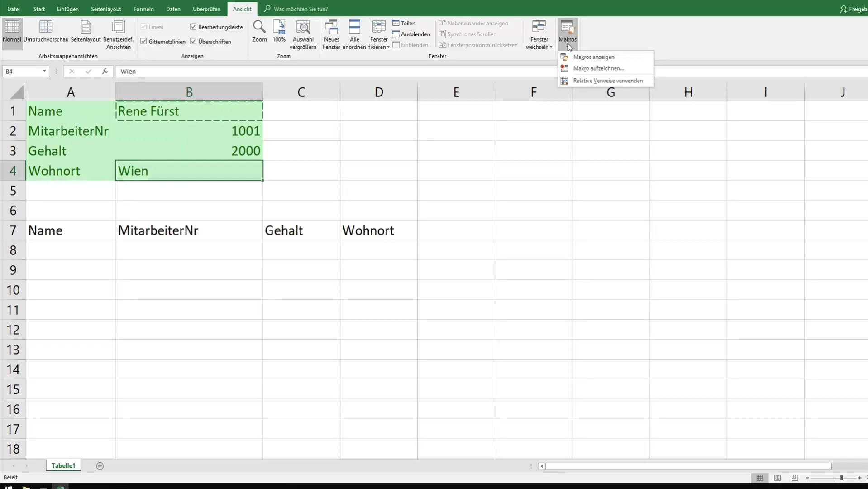Click Ausblenden hide window
This screenshot has height=489, width=868.
pos(411,34)
